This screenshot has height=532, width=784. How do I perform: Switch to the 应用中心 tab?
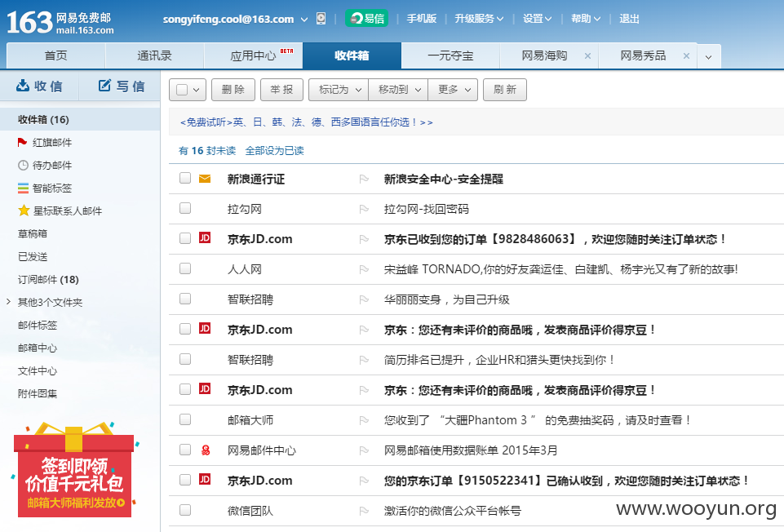pyautogui.click(x=253, y=55)
